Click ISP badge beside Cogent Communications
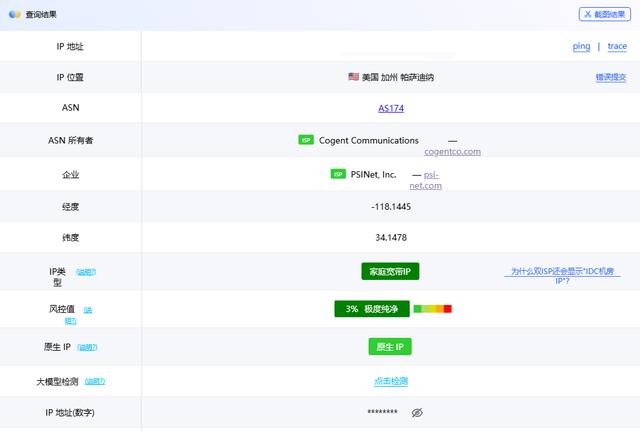The height and width of the screenshot is (431, 640). [x=306, y=140]
